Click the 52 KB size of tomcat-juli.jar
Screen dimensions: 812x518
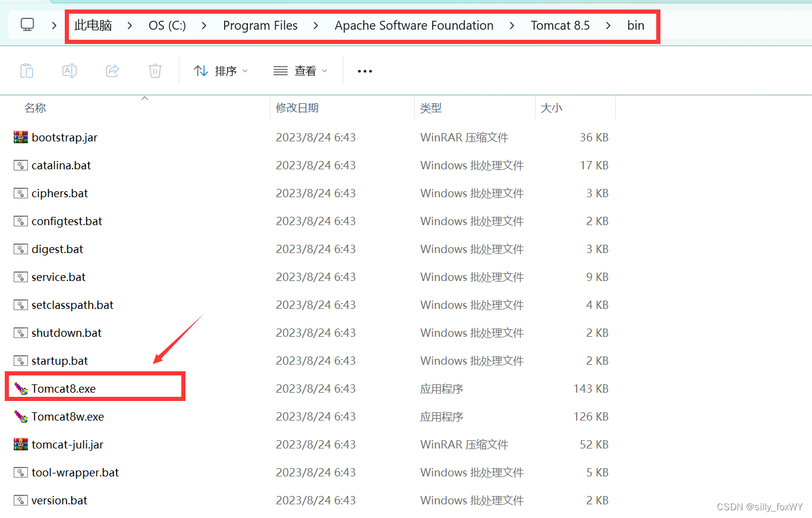(x=594, y=444)
